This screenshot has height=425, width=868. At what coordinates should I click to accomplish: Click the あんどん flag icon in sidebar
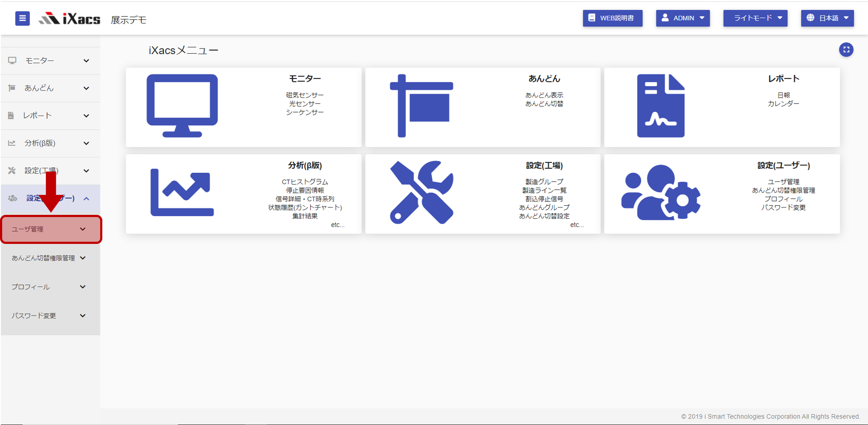coord(12,88)
